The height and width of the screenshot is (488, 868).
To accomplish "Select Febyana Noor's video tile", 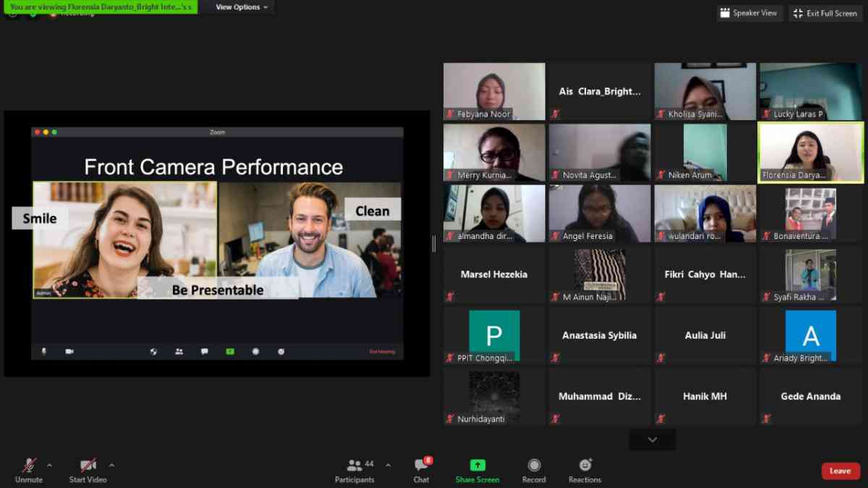I will 494,91.
